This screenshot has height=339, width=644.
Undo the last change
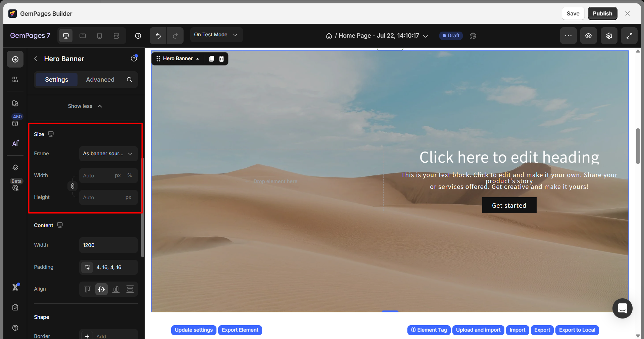click(x=158, y=36)
